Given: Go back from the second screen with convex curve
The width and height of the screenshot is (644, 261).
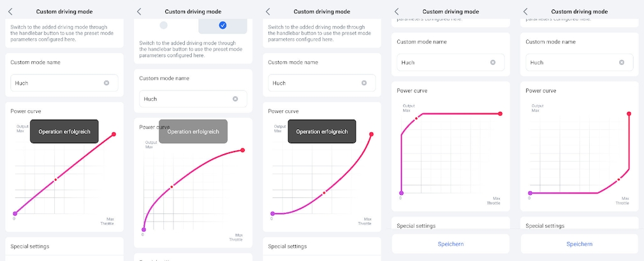Looking at the screenshot, I should tap(139, 11).
